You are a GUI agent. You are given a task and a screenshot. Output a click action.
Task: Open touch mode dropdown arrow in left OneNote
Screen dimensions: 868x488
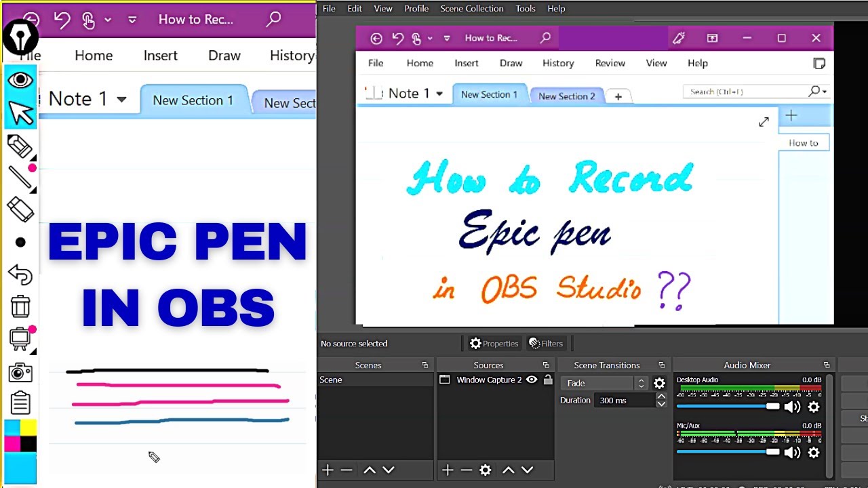tap(108, 20)
